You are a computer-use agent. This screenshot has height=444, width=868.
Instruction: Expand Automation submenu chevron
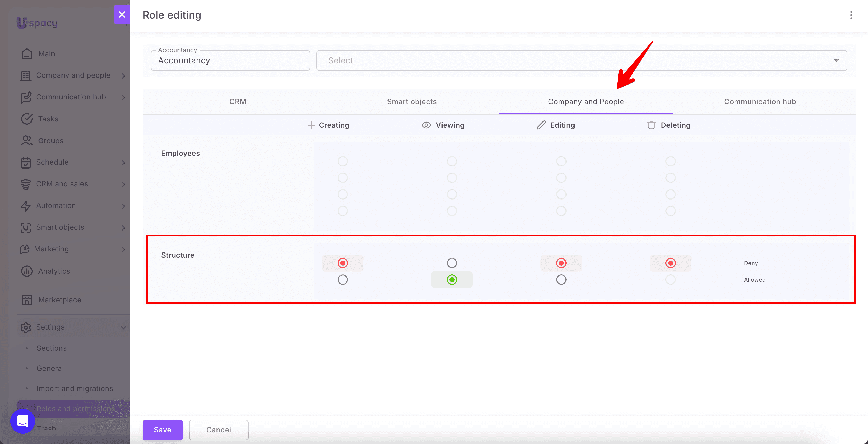tap(124, 206)
